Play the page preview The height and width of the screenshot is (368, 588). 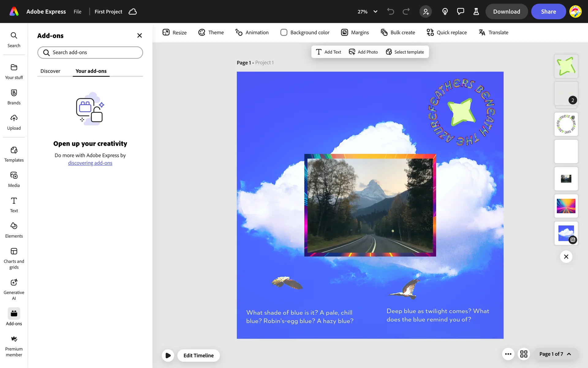(x=168, y=355)
